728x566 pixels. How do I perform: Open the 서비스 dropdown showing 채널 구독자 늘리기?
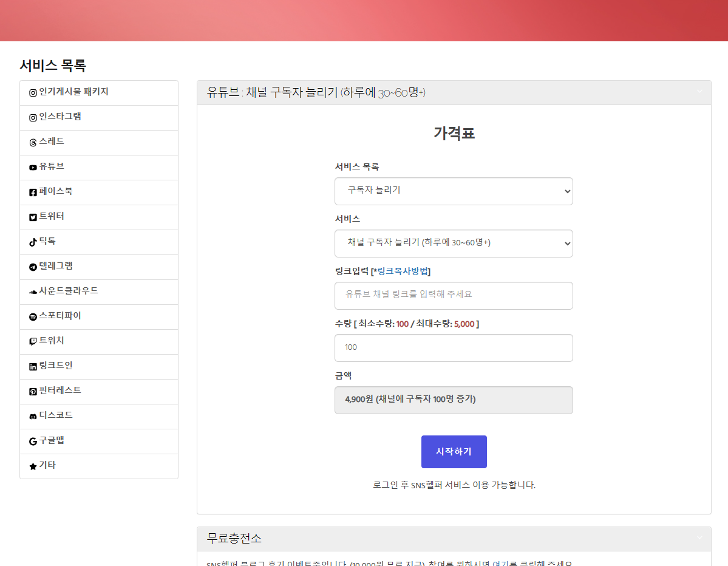(453, 244)
